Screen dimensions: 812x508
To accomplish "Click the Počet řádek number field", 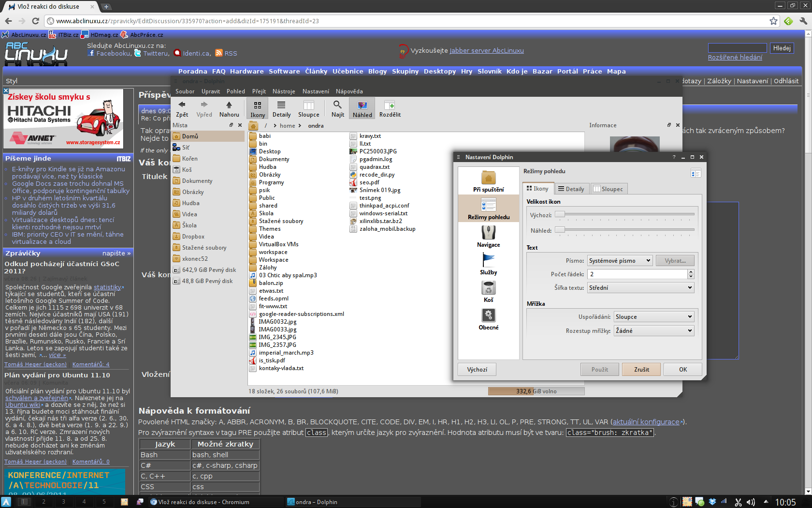I will [637, 274].
